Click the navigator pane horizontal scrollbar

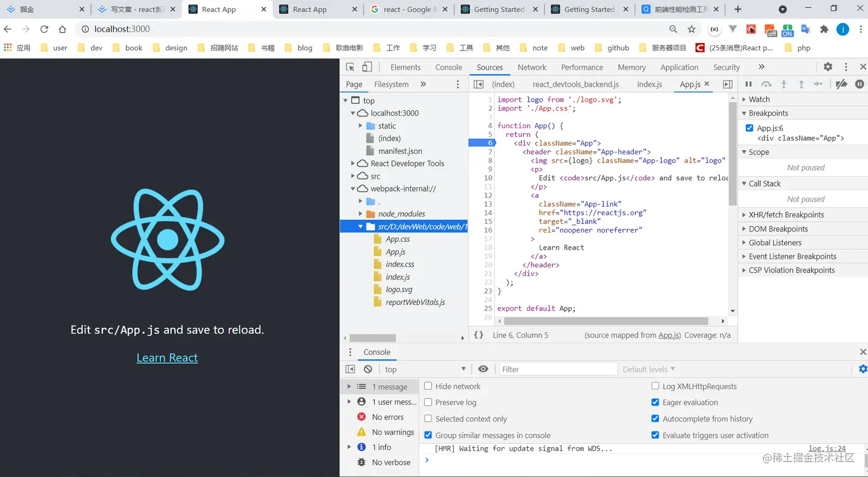click(x=373, y=338)
